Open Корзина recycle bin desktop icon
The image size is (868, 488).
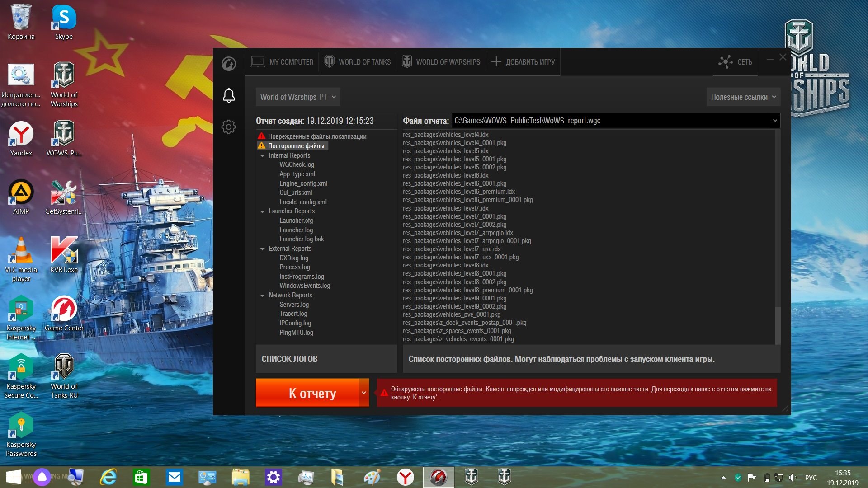(21, 22)
